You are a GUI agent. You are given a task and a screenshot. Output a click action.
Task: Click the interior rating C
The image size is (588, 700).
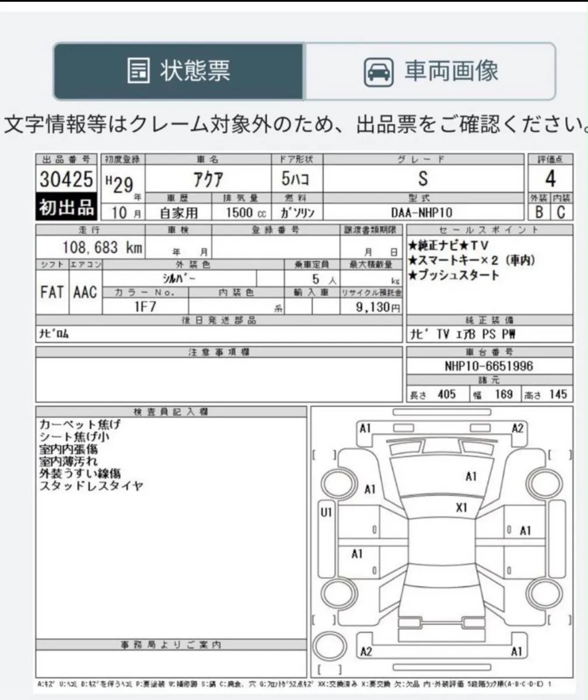click(x=561, y=213)
